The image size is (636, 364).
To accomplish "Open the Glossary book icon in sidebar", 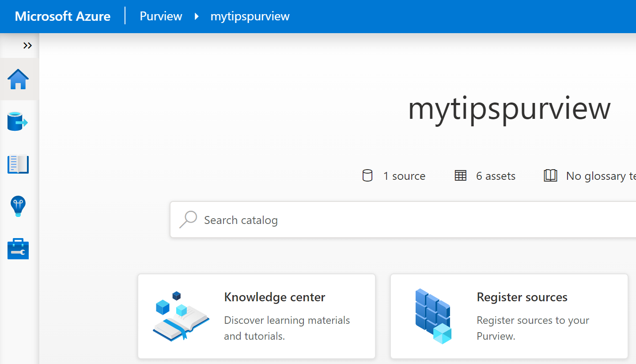I will pyautogui.click(x=18, y=164).
